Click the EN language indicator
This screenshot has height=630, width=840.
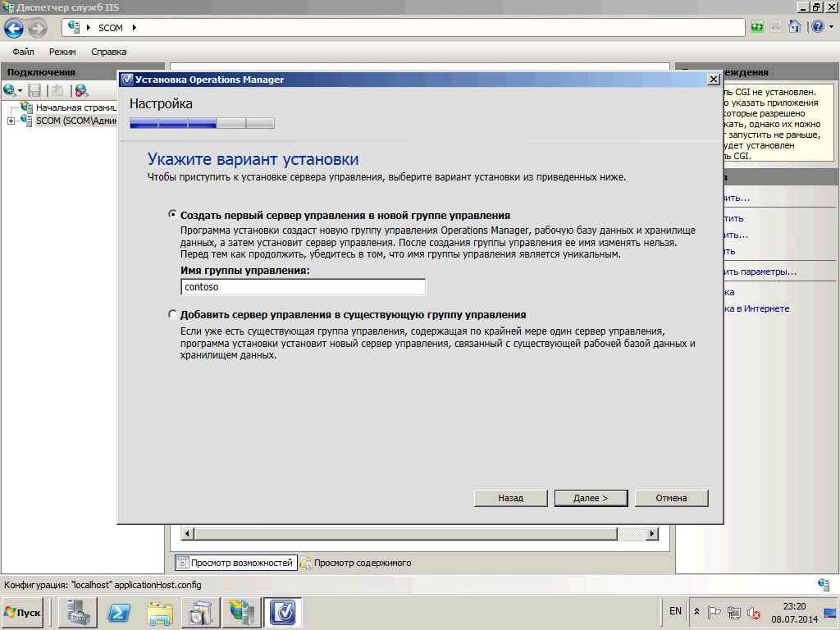tap(676, 610)
